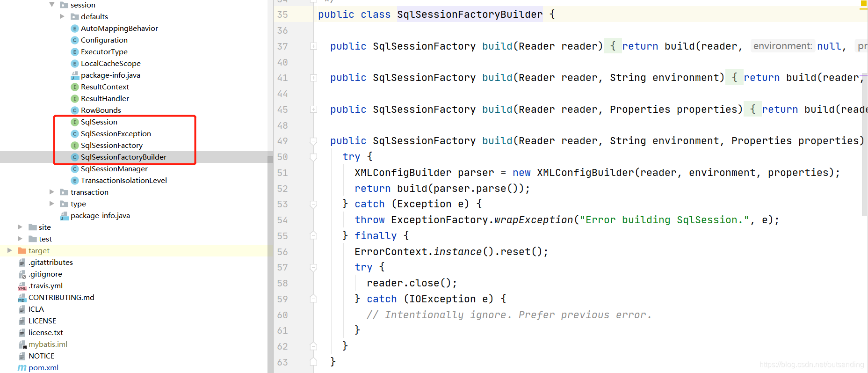Screen dimensions: 868x373
Task: Click the class name SqlSessionFactoryBuilder in editor
Action: coord(470,15)
